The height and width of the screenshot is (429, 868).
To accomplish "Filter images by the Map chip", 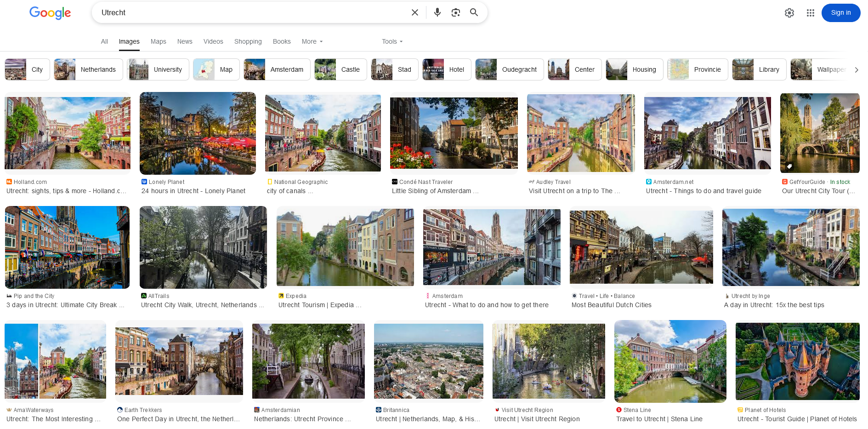I will point(216,69).
